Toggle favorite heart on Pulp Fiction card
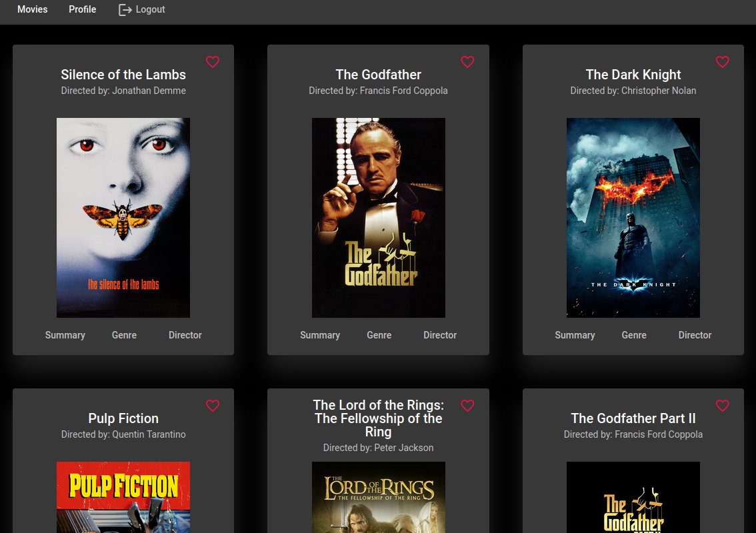Image resolution: width=756 pixels, height=533 pixels. [213, 405]
